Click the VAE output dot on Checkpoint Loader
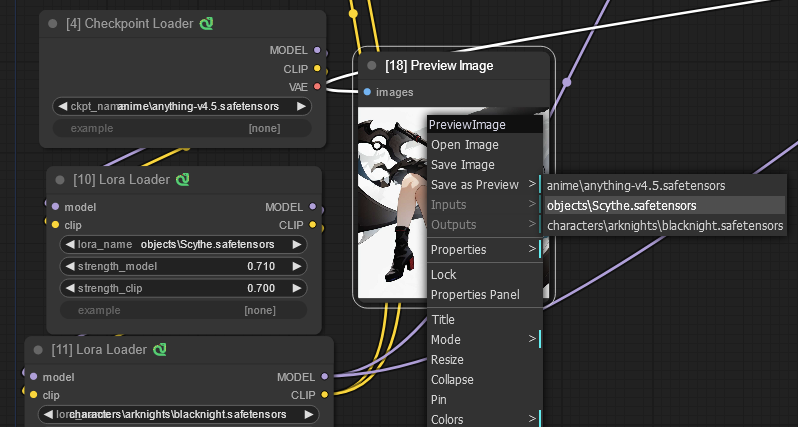The width and height of the screenshot is (798, 427). point(317,87)
